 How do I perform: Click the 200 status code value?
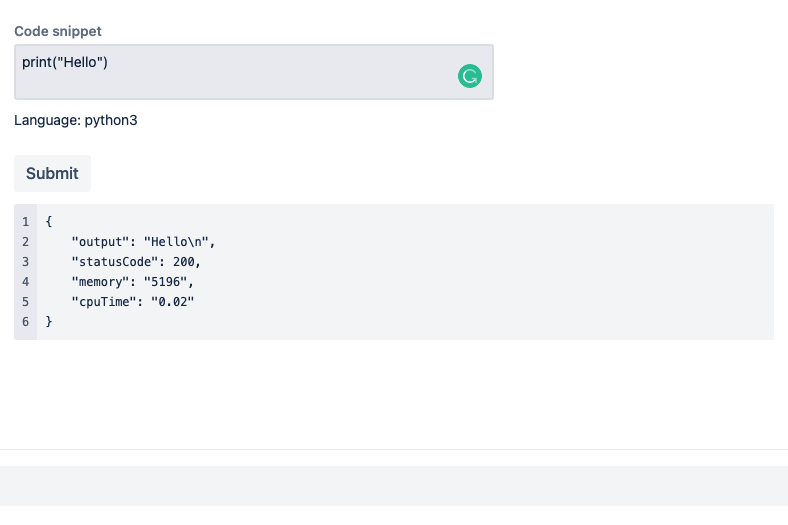pyautogui.click(x=185, y=261)
